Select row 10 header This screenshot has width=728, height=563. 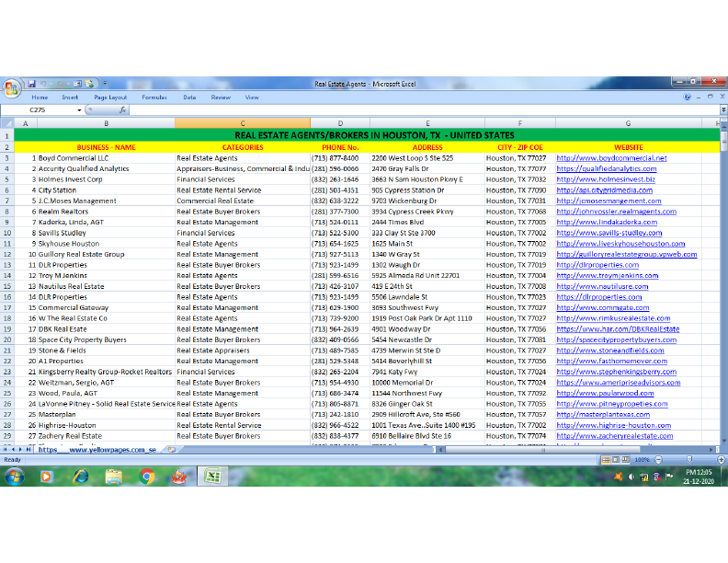click(x=7, y=233)
